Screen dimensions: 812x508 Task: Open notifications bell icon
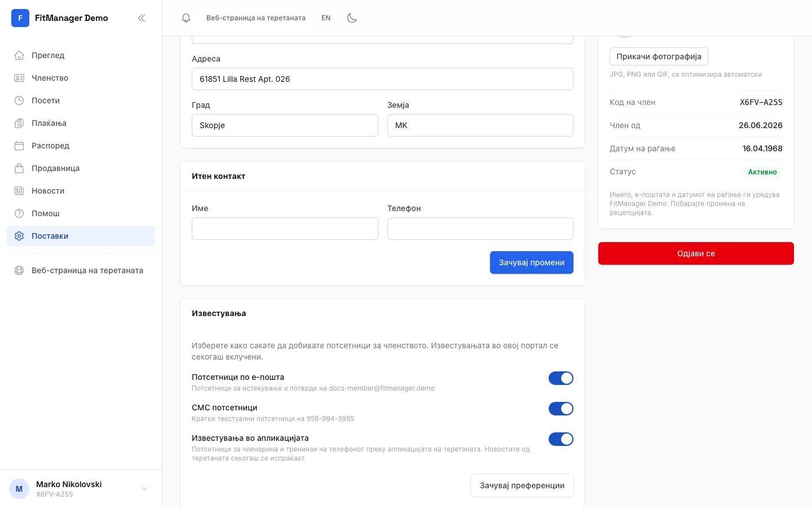tap(186, 18)
